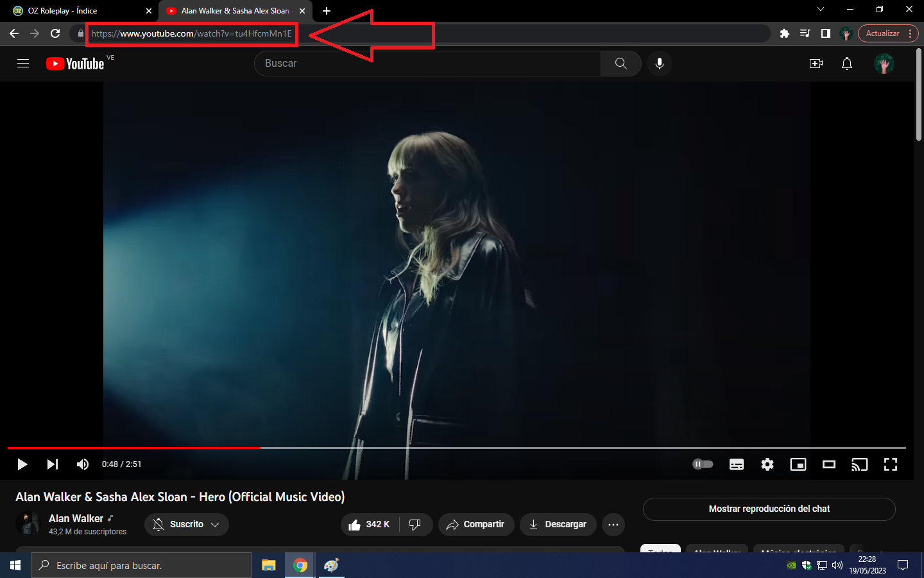The width and height of the screenshot is (924, 578).
Task: Open the Chrome three-dot menu
Action: [911, 33]
